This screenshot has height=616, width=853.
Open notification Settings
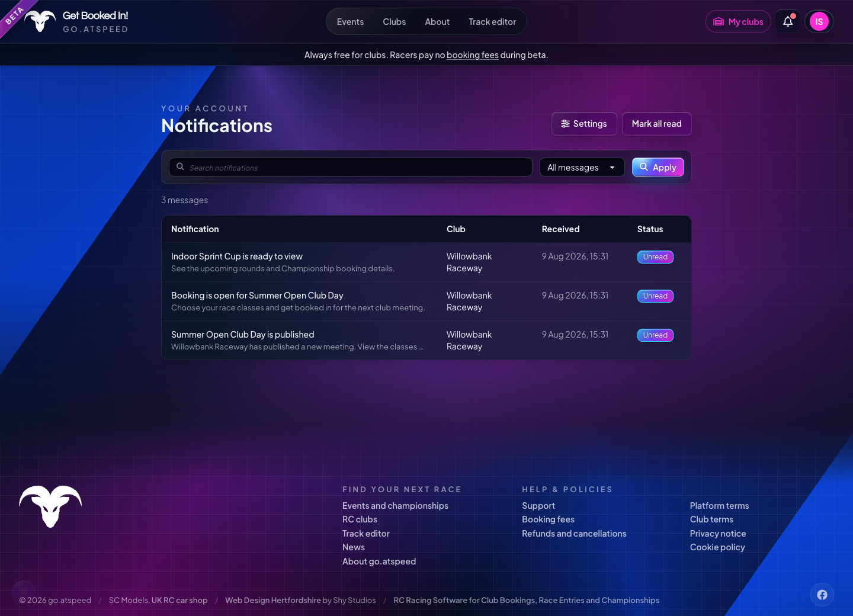[x=584, y=124]
